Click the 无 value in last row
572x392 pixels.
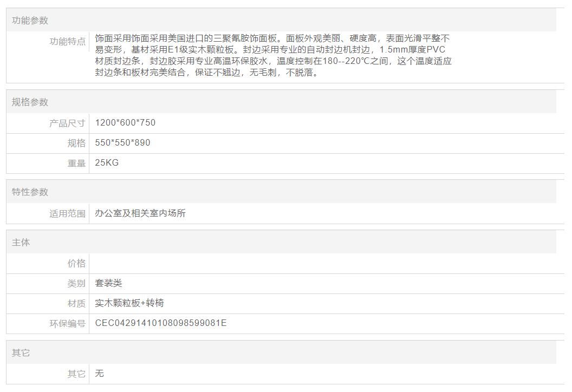[99, 374]
